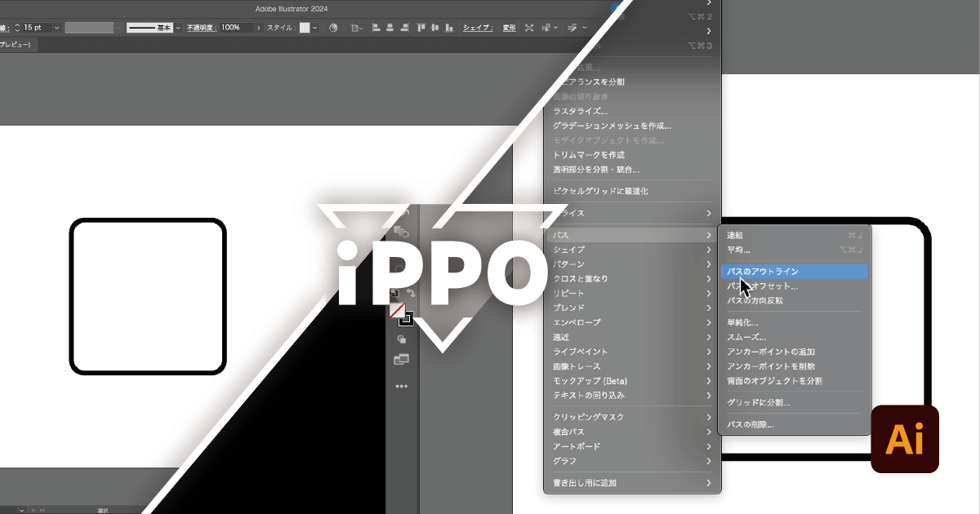Open the スタイル dropdown arrow

[x=315, y=28]
